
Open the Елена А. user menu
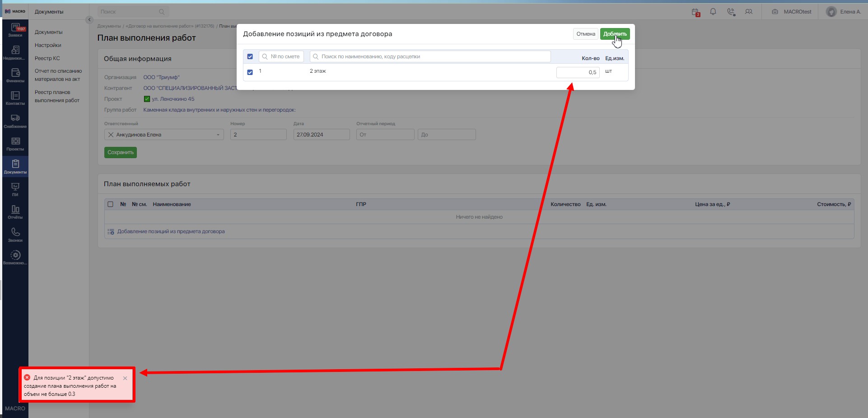click(844, 12)
